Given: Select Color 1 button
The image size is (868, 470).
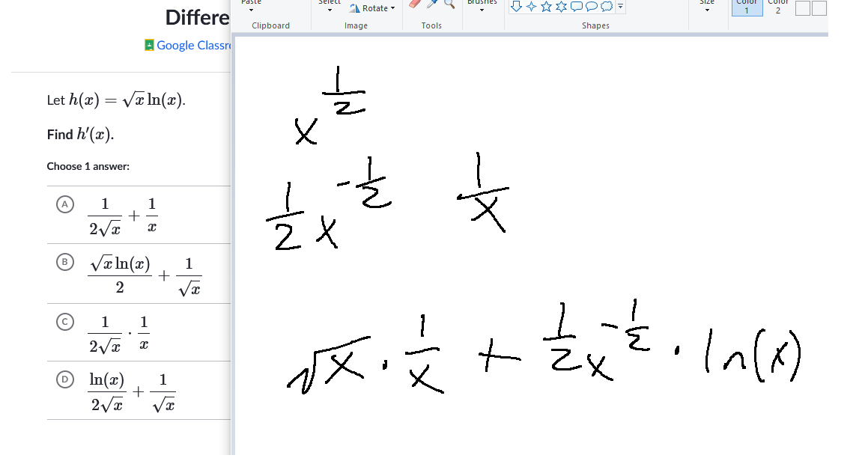Looking at the screenshot, I should tap(747, 7).
